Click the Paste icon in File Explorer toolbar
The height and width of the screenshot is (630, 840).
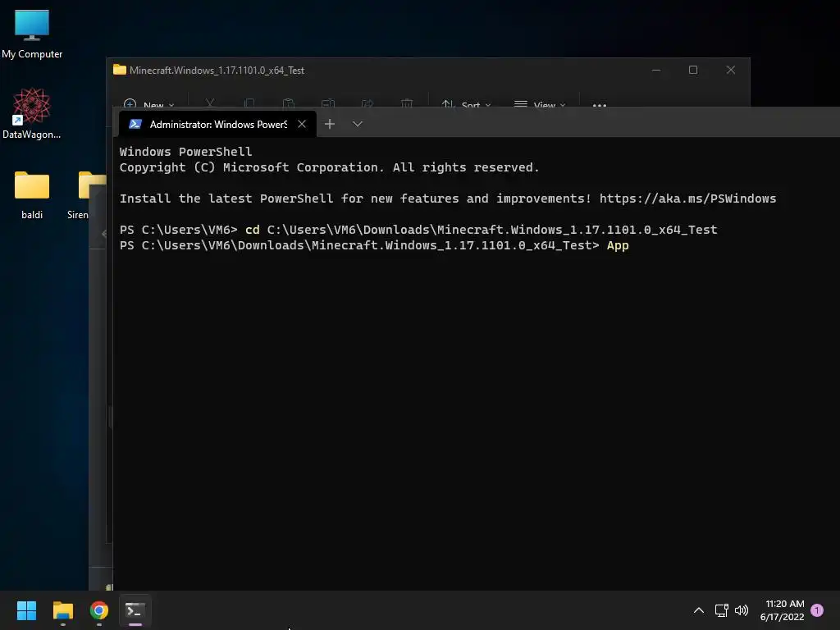click(x=288, y=103)
